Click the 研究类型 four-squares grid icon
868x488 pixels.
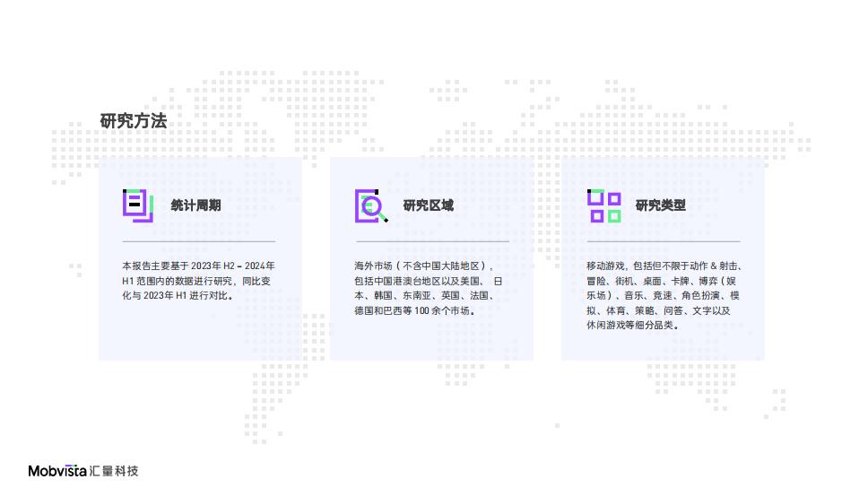[604, 205]
